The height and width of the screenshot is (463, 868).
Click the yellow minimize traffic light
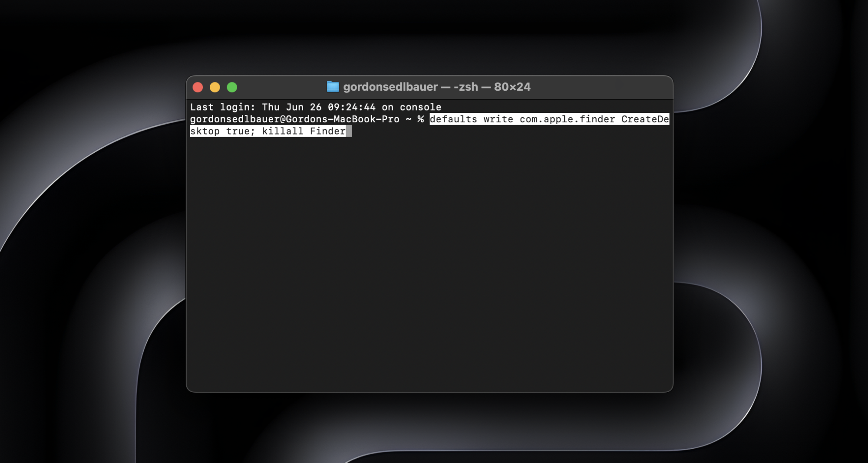215,87
